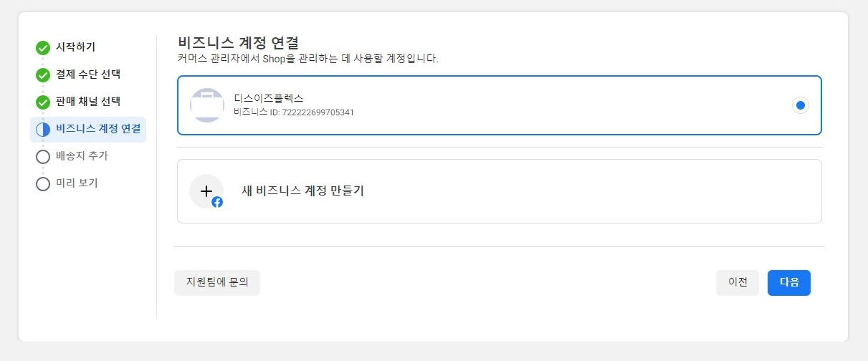Click the 디스이즈플렉스 briefcase avatar
Screen dimensions: 868x361
pos(207,105)
